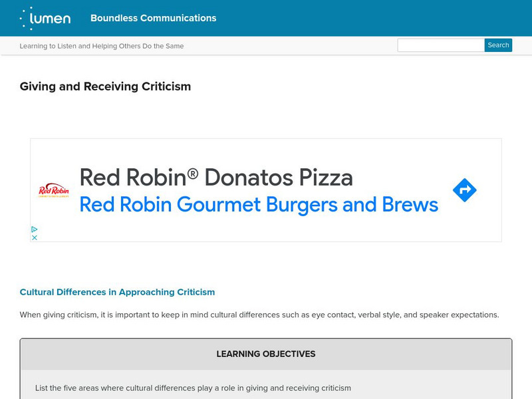Open the Boundless Communications course title link
532x399 pixels.
pos(154,18)
